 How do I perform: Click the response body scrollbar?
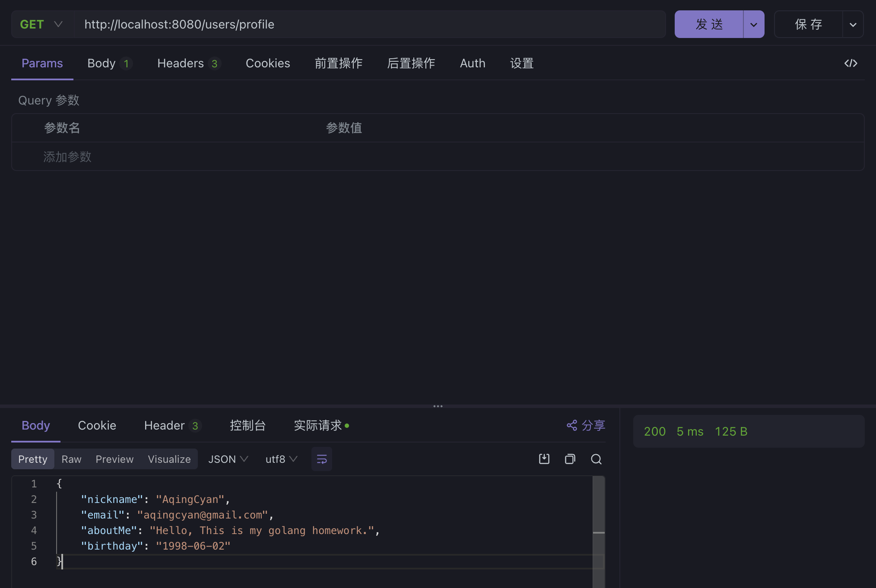coord(599,532)
